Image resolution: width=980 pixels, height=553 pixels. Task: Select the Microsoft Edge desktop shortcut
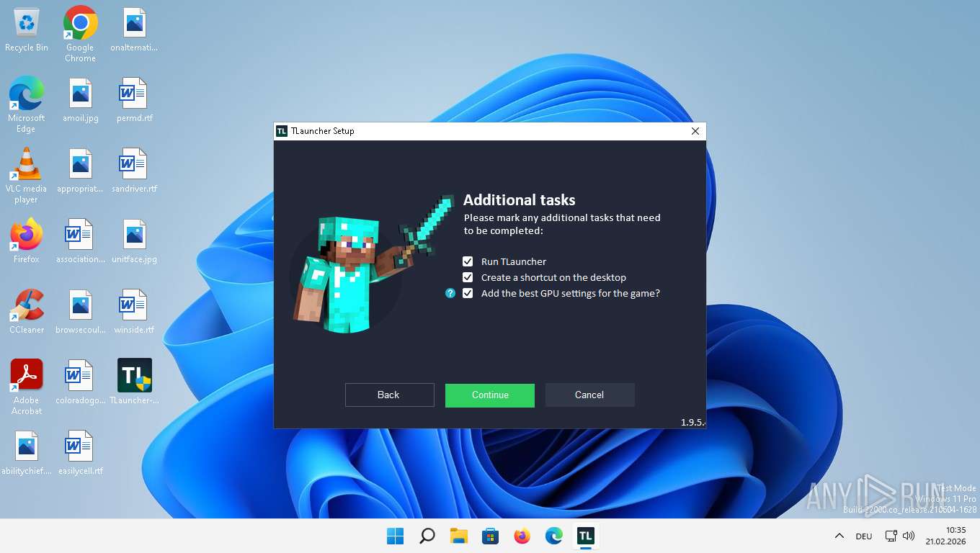[27, 104]
